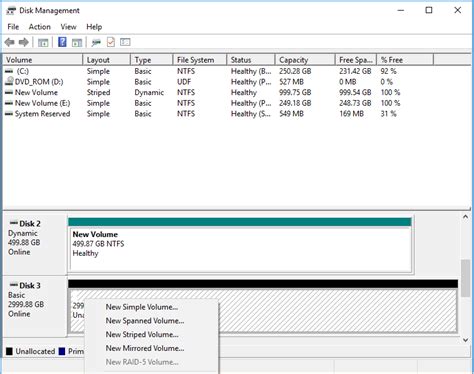Select the (C:) volume row
The width and height of the screenshot is (474, 374).
(x=218, y=71)
